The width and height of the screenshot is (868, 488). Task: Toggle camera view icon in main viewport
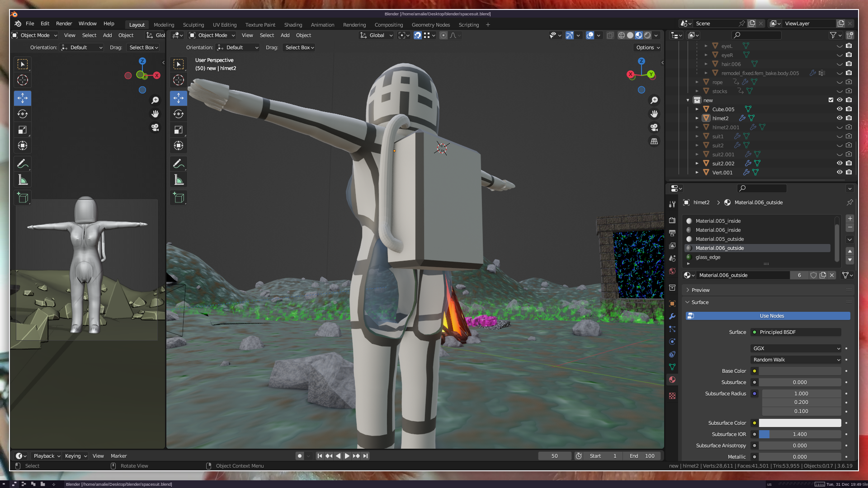pyautogui.click(x=654, y=128)
